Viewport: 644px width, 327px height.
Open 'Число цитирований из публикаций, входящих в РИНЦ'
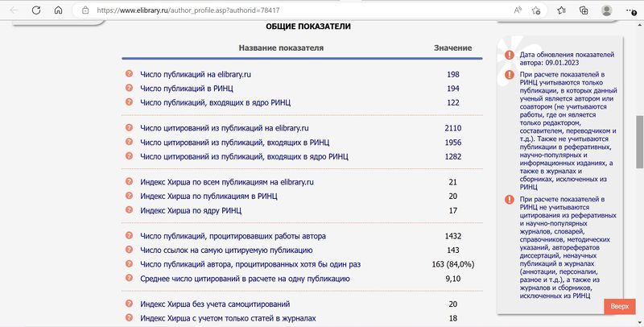tap(234, 143)
